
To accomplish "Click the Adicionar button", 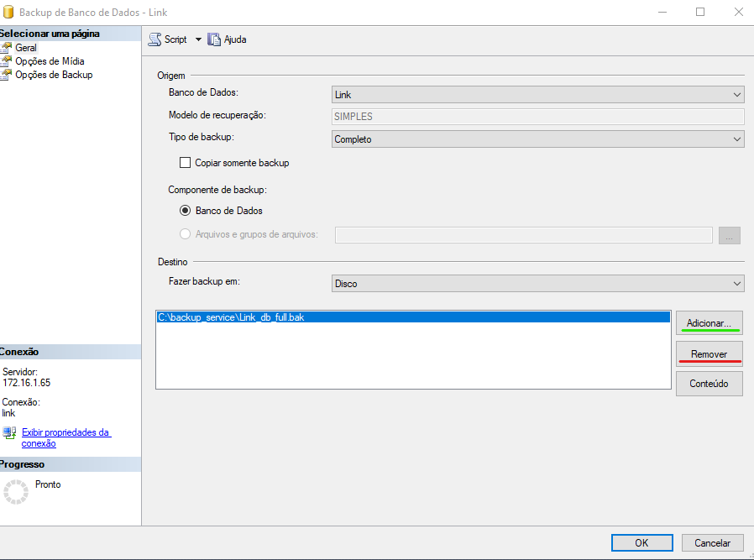I will point(709,323).
